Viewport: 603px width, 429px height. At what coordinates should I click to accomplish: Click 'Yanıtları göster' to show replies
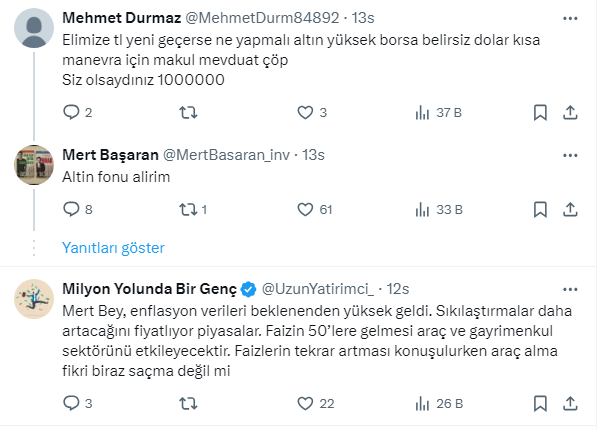click(113, 247)
